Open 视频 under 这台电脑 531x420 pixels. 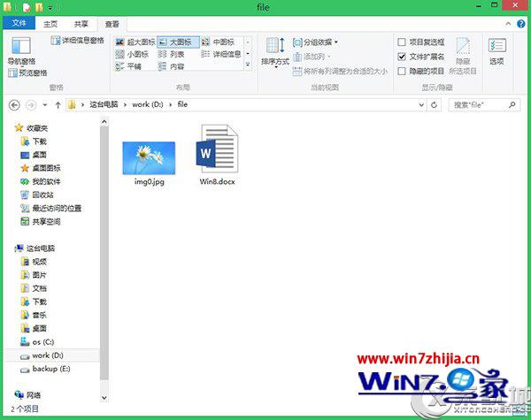(34, 262)
